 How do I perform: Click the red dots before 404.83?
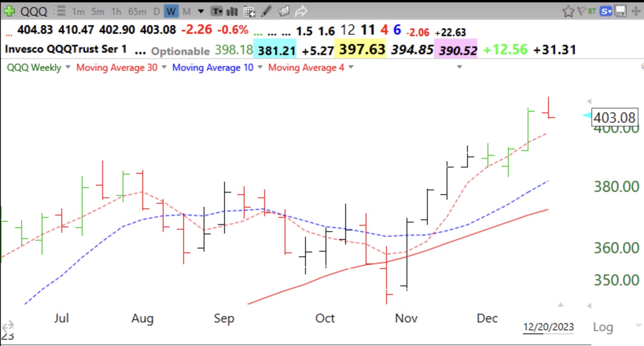pos(9,35)
